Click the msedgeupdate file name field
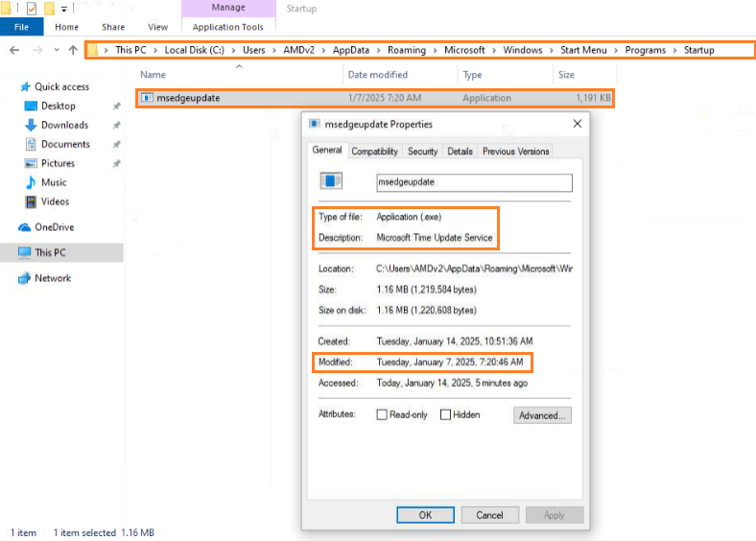Image resolution: width=756 pixels, height=541 pixels. pos(475,182)
